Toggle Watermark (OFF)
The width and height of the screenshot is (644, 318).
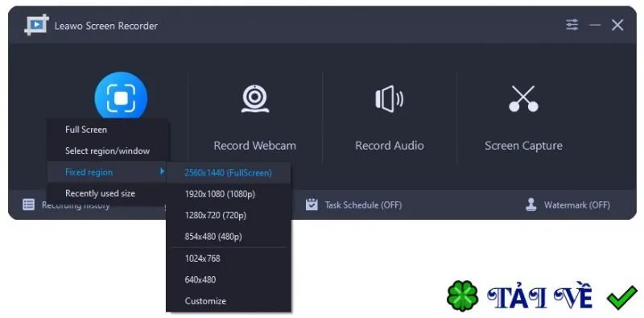coord(577,204)
